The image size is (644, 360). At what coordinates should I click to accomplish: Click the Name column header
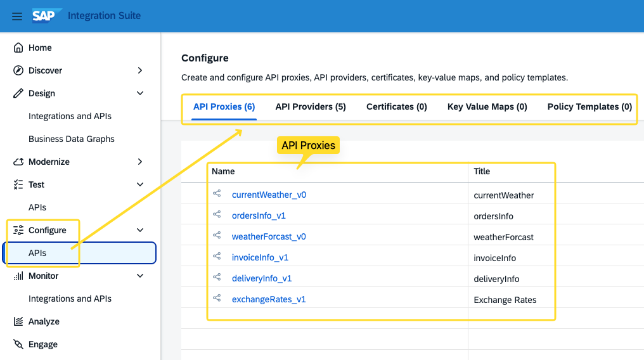point(223,172)
